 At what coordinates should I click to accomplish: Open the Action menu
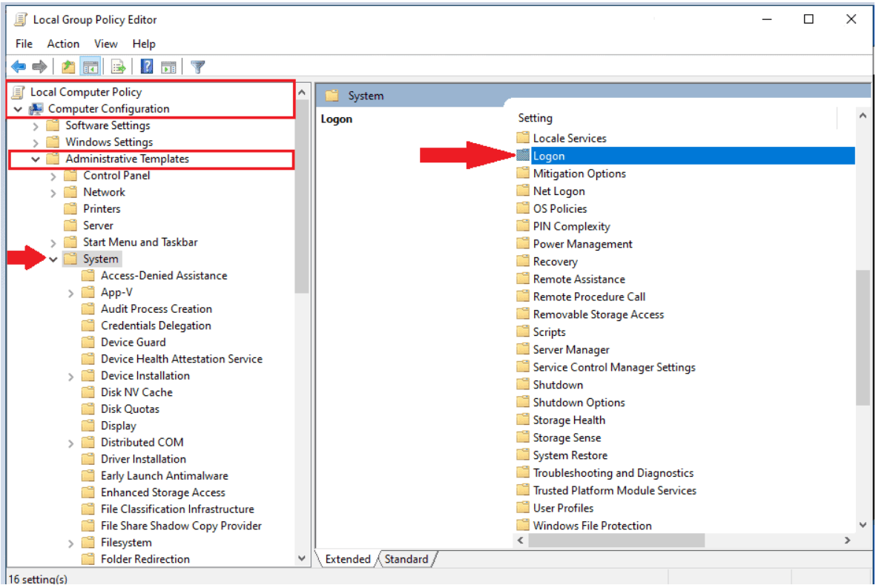coord(63,44)
